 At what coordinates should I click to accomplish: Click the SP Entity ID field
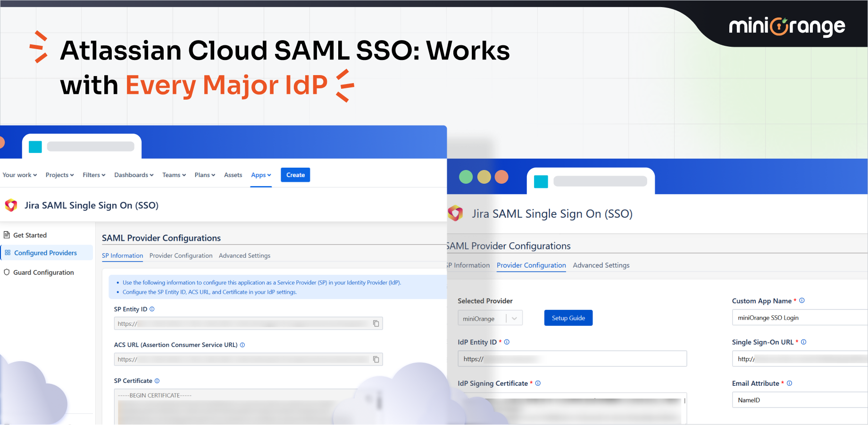(x=248, y=323)
